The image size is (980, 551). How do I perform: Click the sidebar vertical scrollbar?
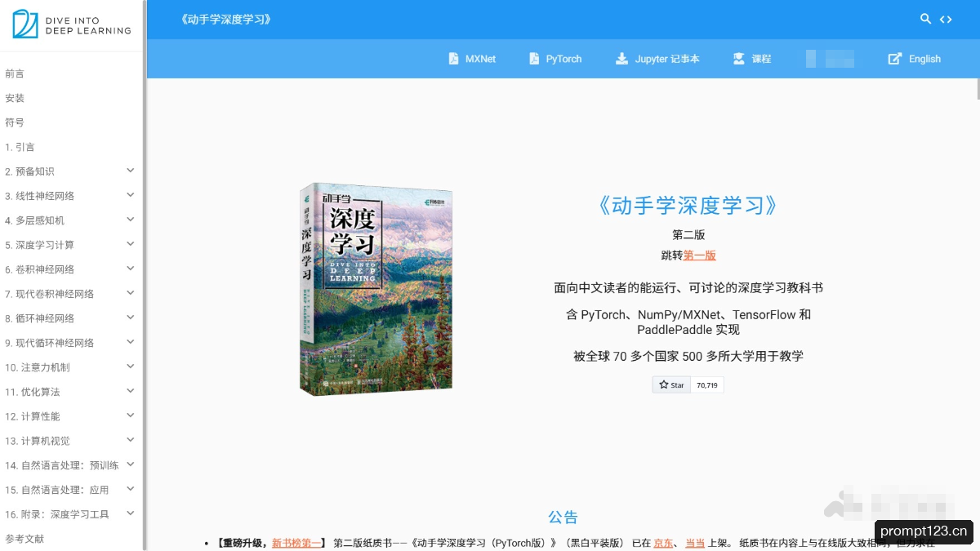[144, 275]
